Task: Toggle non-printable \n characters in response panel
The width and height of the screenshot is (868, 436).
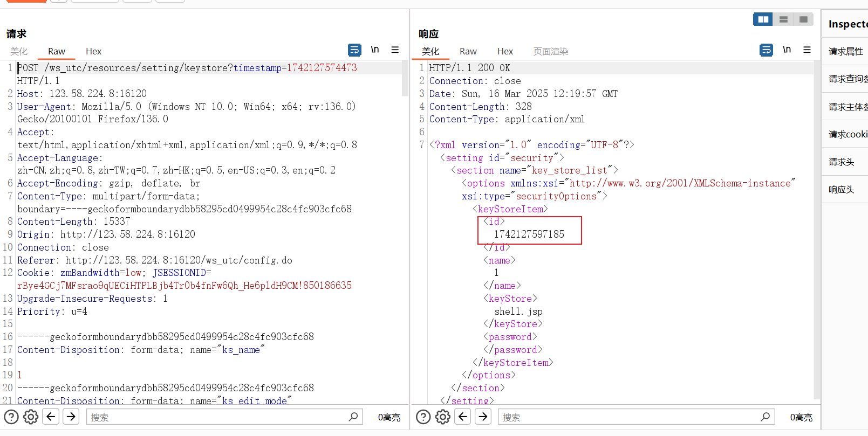Action: 787,50
